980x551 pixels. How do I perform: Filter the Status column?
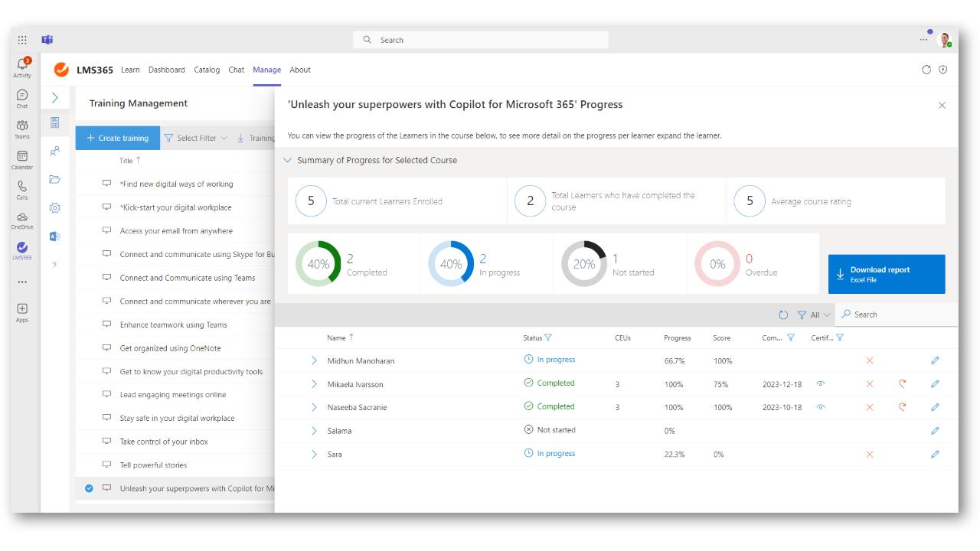click(x=548, y=337)
